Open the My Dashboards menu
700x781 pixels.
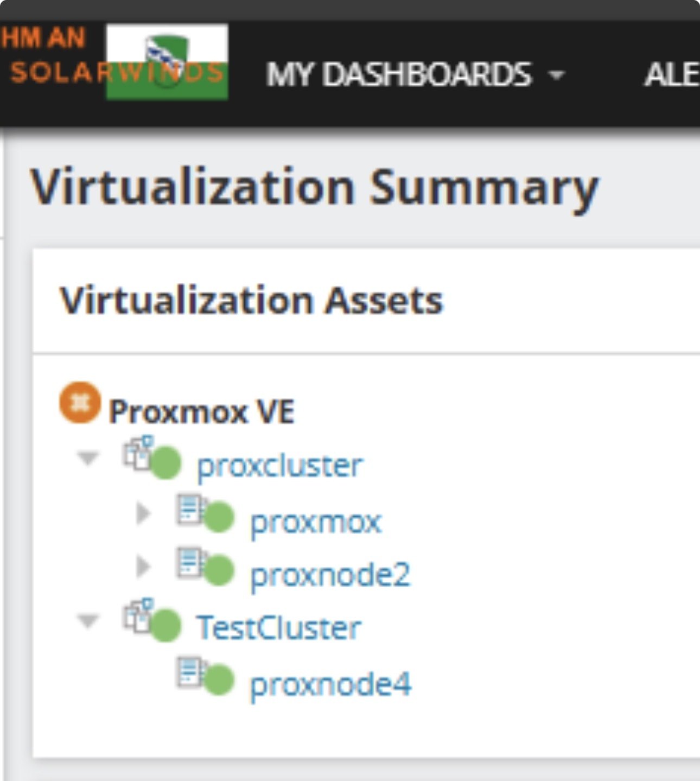click(415, 74)
